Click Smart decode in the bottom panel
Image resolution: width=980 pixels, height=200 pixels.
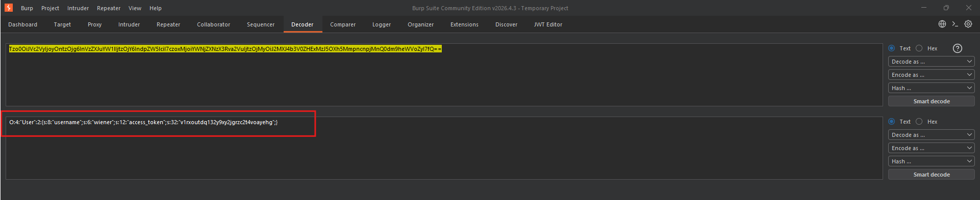click(x=932, y=175)
